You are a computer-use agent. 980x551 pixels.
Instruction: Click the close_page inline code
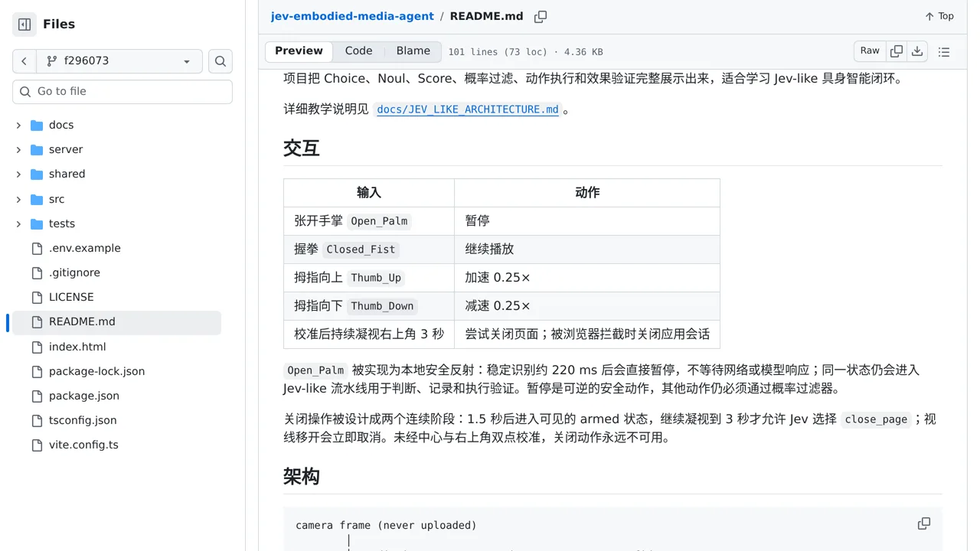pos(876,419)
